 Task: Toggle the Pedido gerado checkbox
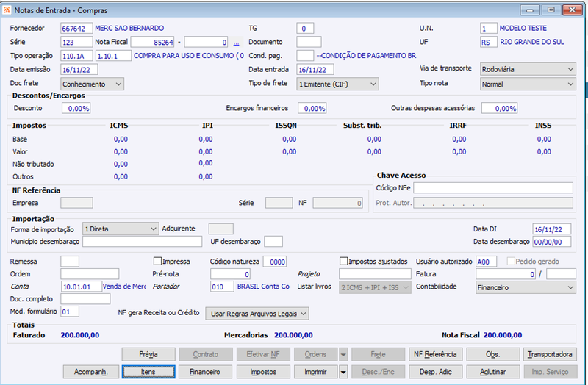coord(511,262)
